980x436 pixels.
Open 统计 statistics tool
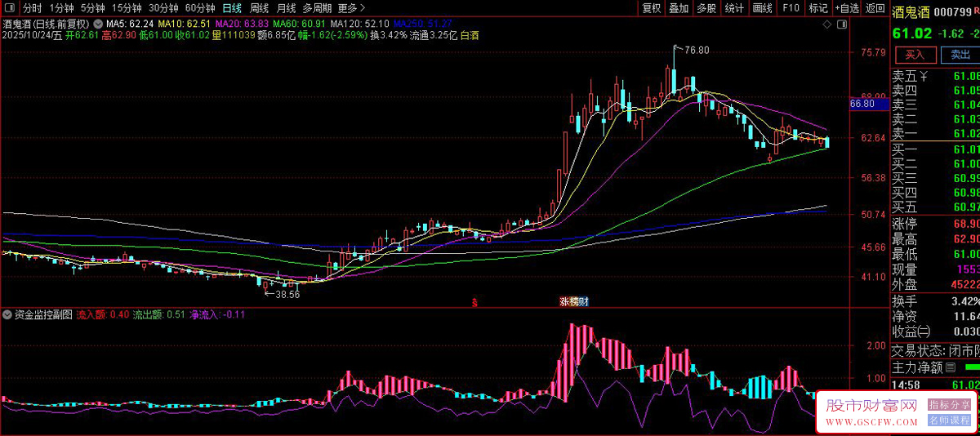tap(734, 8)
